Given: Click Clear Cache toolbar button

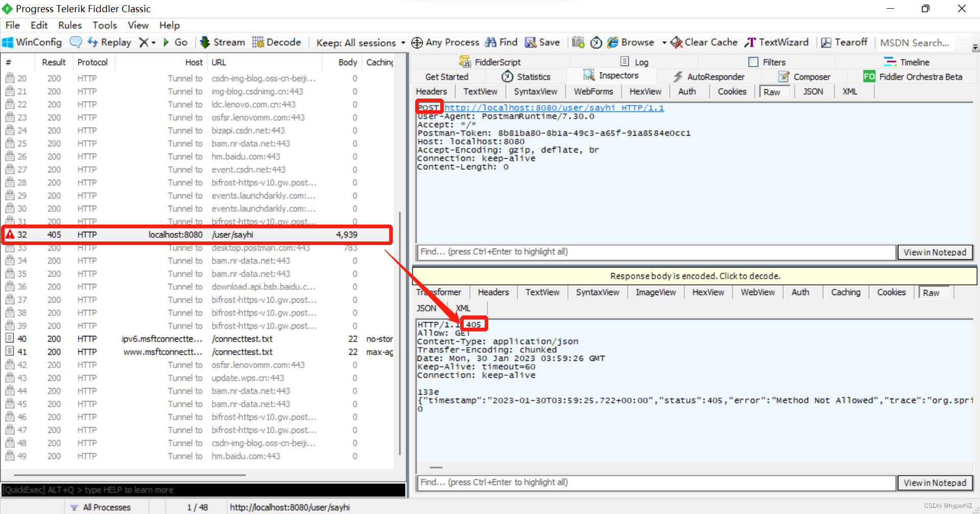Looking at the screenshot, I should tap(704, 42).
